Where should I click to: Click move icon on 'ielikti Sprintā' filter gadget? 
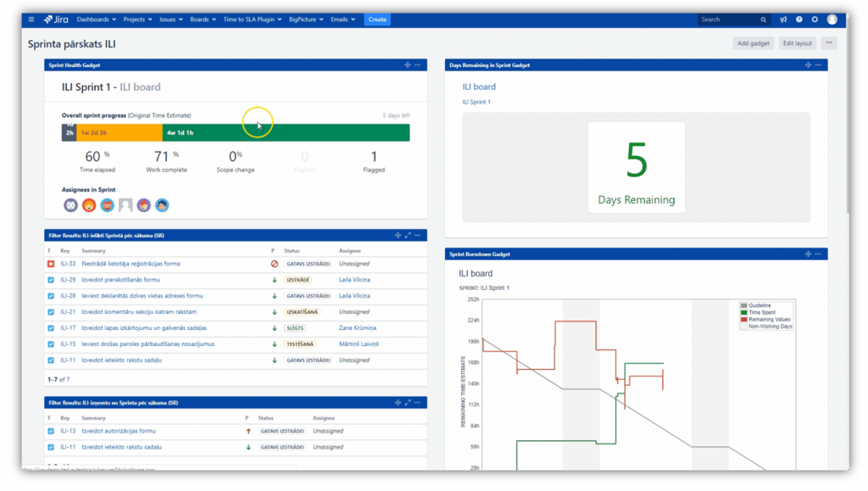tap(398, 235)
